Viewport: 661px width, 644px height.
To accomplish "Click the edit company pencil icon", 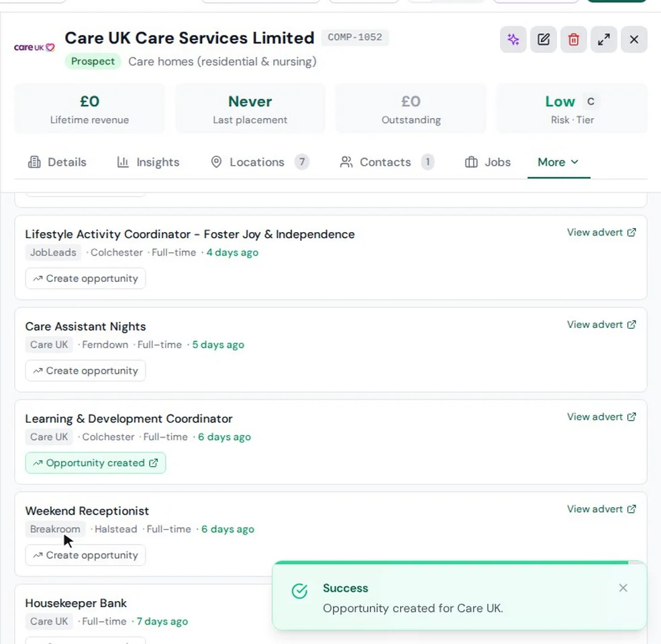I will click(x=544, y=40).
